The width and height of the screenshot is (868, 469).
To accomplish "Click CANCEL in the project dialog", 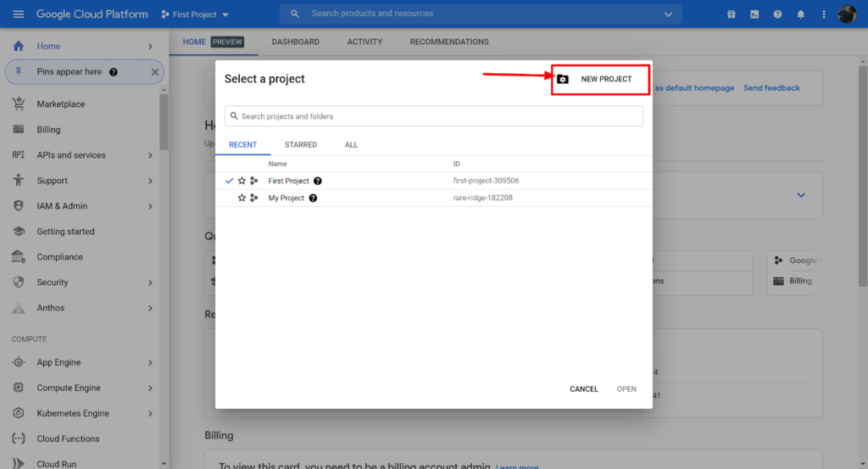I will [x=584, y=389].
